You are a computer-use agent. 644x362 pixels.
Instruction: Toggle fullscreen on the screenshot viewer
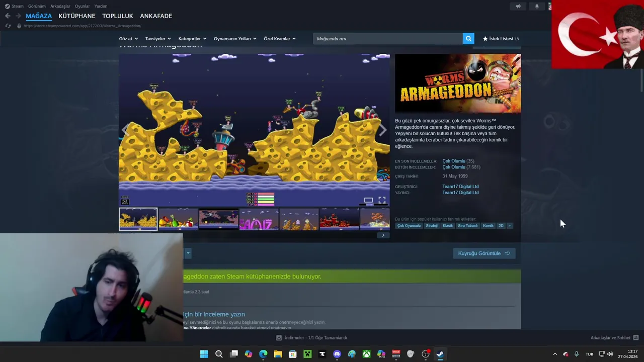point(382,200)
